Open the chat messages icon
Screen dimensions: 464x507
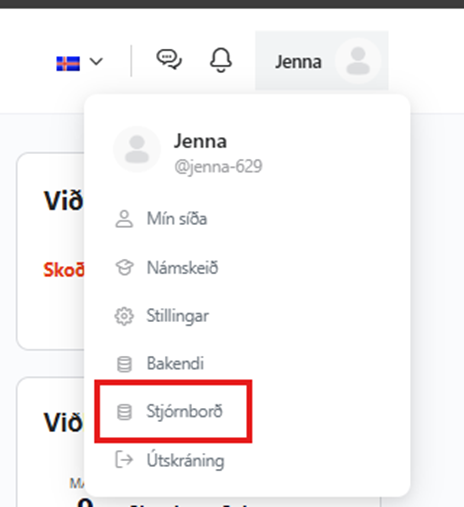[x=169, y=59]
